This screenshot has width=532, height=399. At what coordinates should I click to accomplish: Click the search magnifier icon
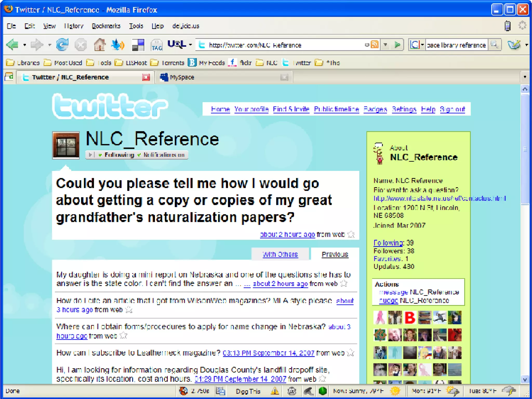[494, 45]
